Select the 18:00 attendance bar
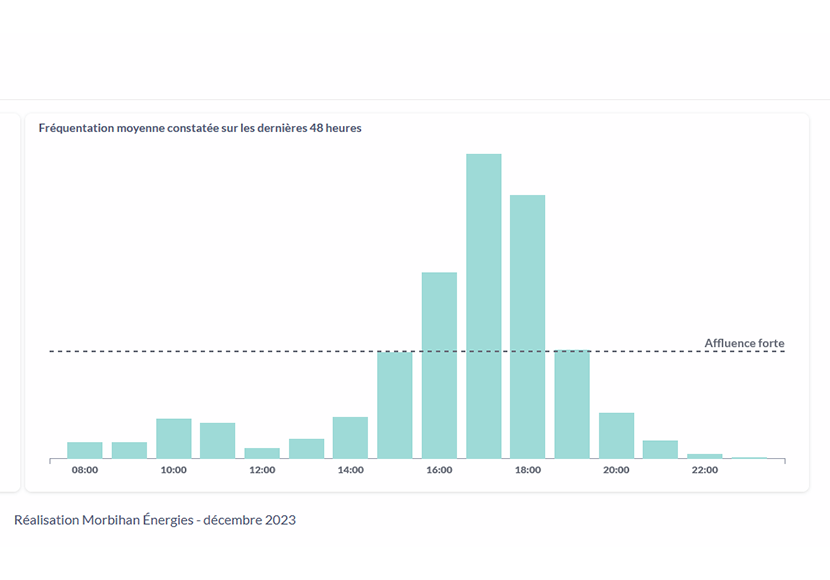 (528, 327)
